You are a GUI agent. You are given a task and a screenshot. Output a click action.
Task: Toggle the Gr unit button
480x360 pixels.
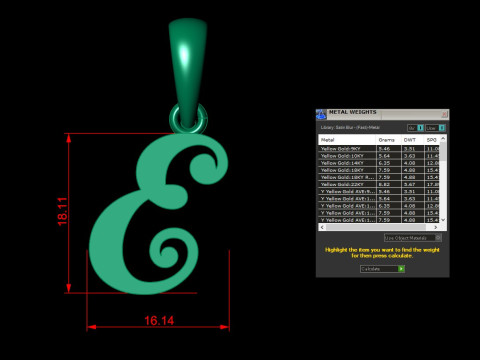[x=415, y=128]
